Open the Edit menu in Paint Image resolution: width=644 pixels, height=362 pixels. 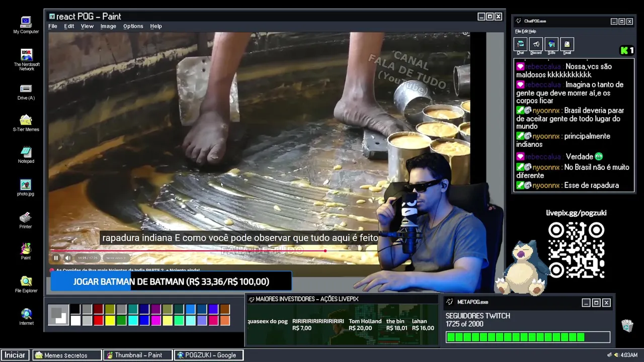(x=69, y=26)
